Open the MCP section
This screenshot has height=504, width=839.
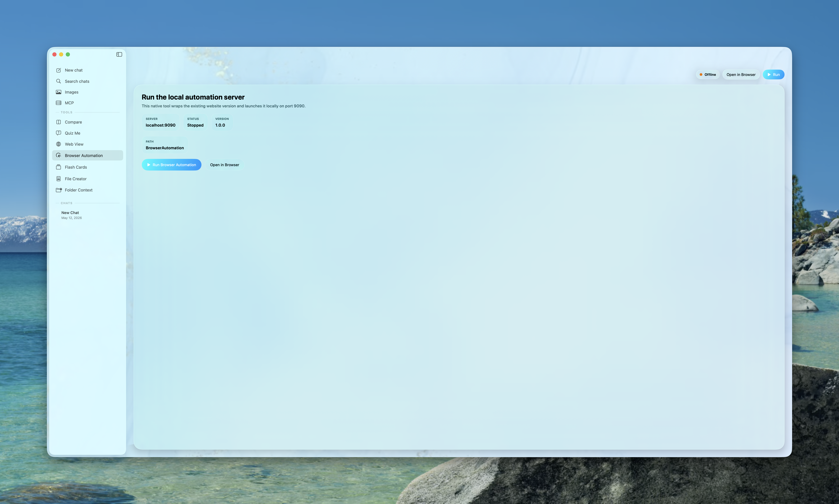(x=88, y=103)
